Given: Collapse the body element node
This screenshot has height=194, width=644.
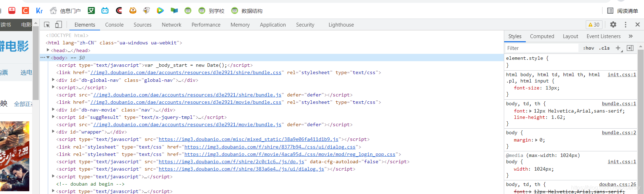Looking at the screenshot, I should [48, 58].
